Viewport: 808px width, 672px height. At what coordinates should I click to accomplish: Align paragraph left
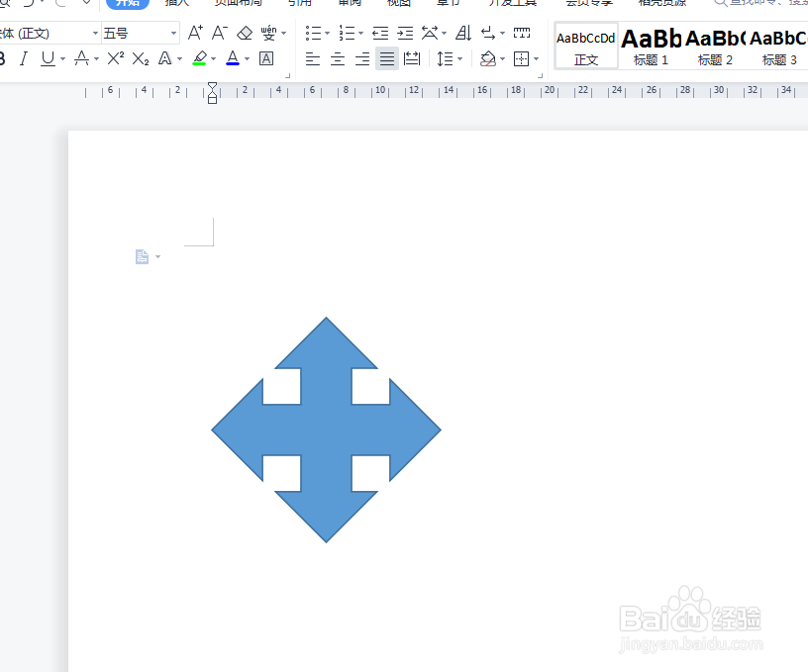(x=312, y=58)
